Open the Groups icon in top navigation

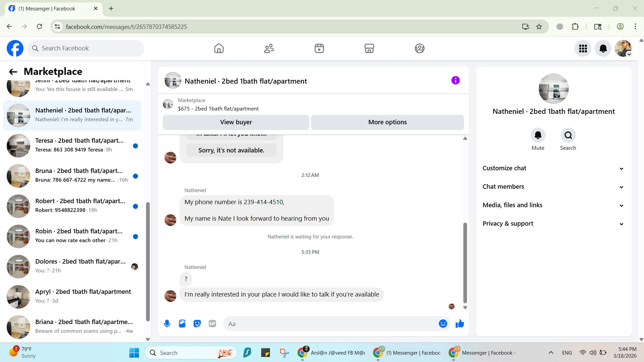(420, 48)
